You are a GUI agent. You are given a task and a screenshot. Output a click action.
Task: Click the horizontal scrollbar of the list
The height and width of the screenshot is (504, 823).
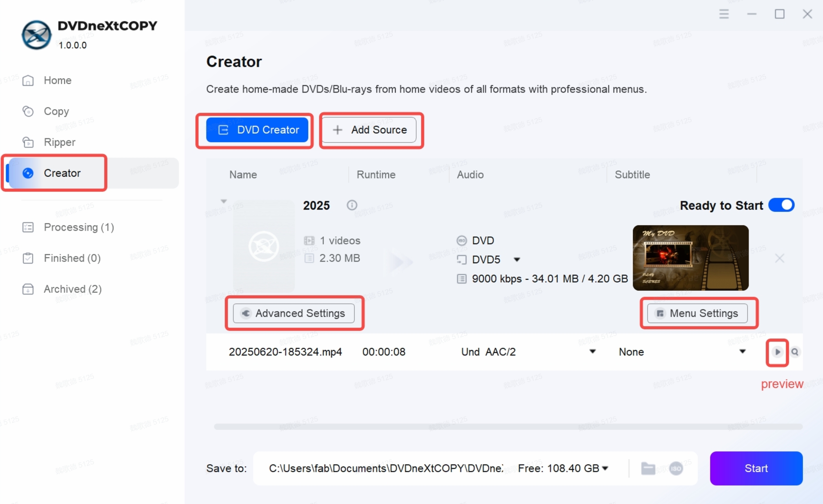coord(508,426)
